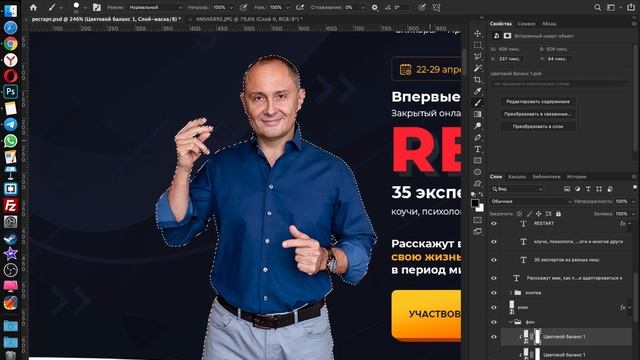This screenshot has width=640, height=360.
Task: Open Telegram from the dock
Action: click(11, 124)
